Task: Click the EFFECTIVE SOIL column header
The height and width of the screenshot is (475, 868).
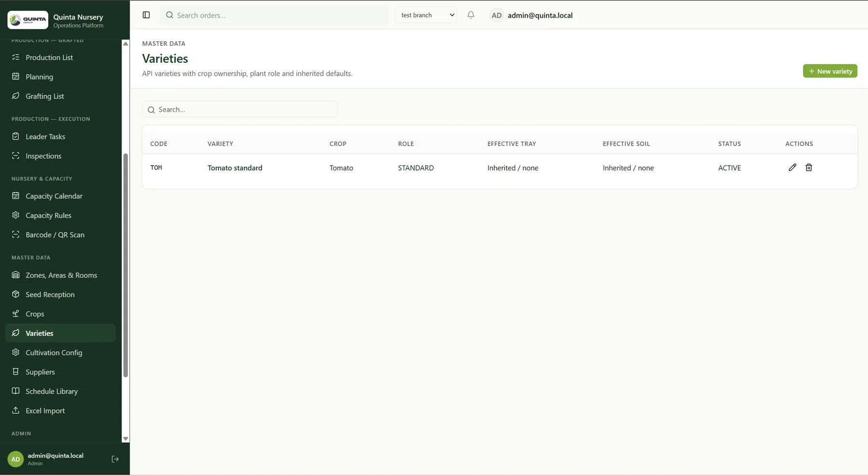Action: point(626,144)
